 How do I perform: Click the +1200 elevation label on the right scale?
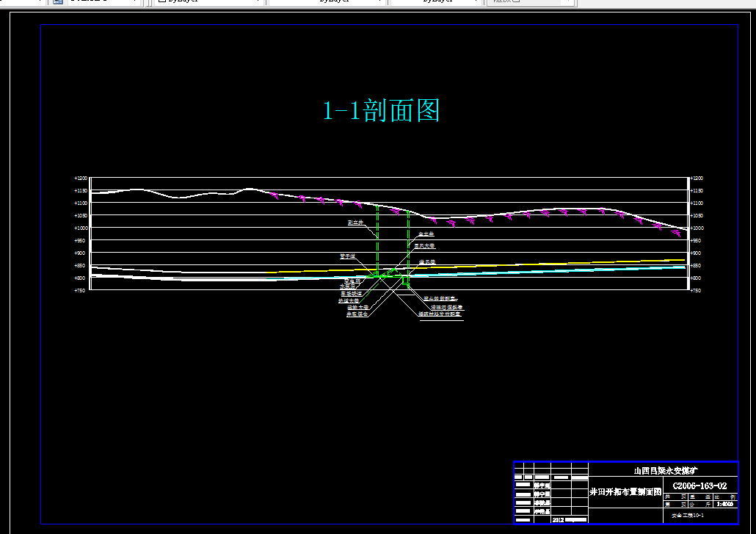click(x=697, y=178)
